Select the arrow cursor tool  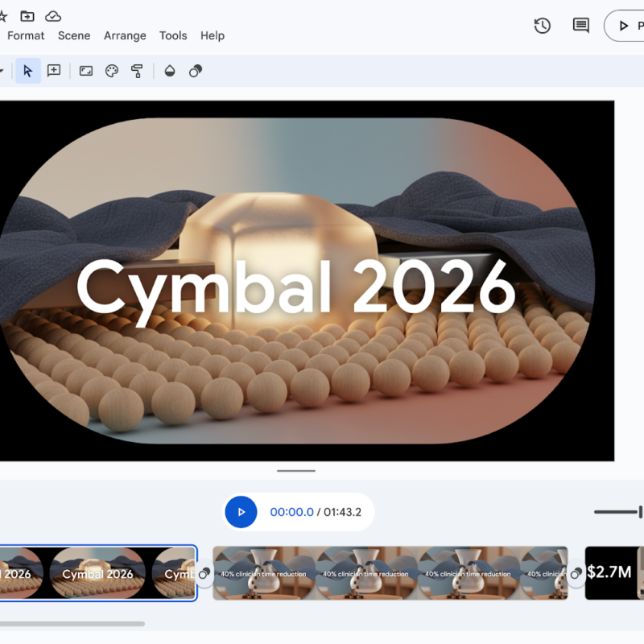click(28, 71)
